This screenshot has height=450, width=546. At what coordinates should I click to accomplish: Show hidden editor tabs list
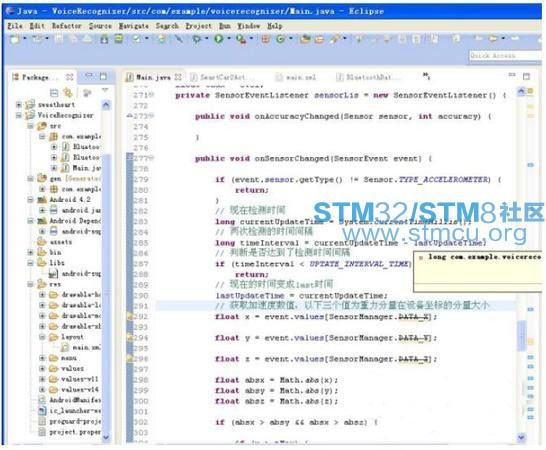point(426,76)
